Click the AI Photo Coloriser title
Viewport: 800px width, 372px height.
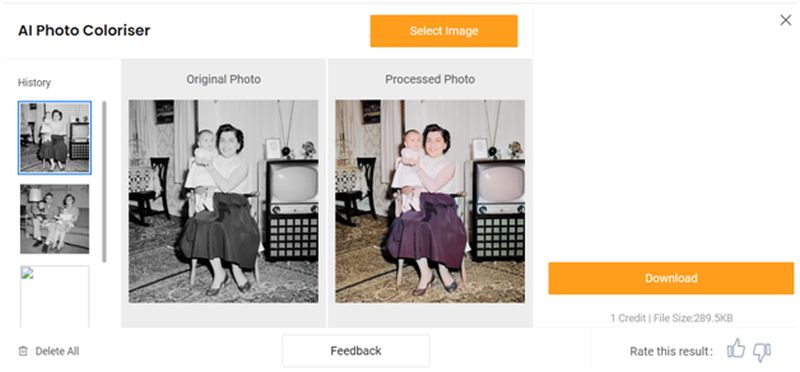point(84,31)
